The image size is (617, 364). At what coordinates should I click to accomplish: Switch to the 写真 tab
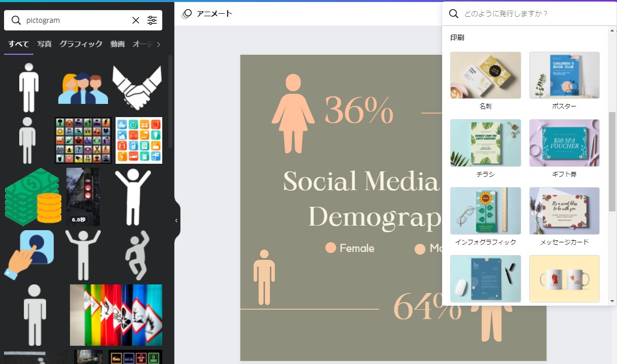45,44
